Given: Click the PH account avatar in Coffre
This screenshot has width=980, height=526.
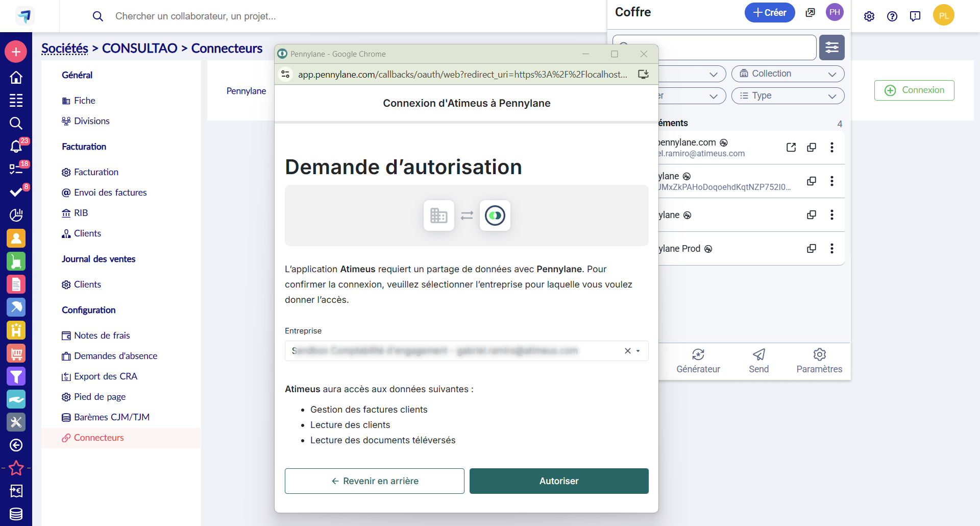Looking at the screenshot, I should tap(835, 12).
